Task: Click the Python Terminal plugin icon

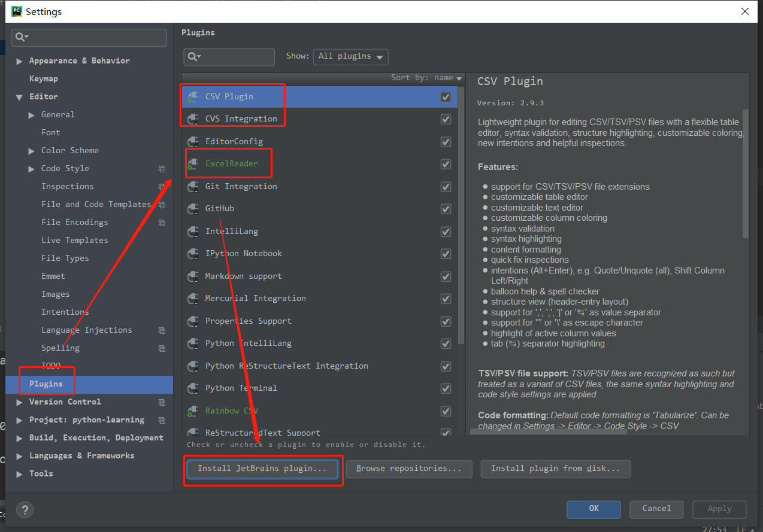Action: coord(193,388)
